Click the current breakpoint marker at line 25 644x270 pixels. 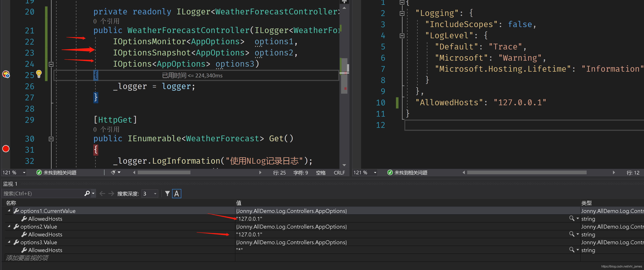tap(6, 74)
